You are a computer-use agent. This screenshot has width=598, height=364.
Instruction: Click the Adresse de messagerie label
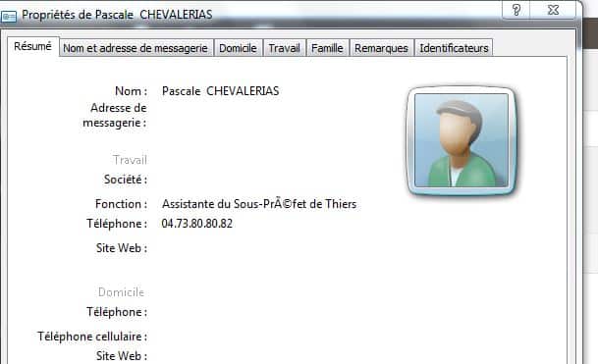tap(115, 115)
